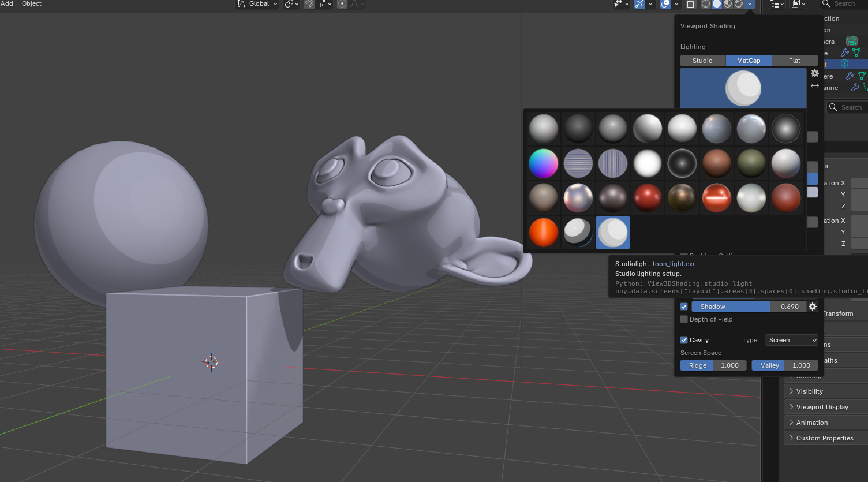
Task: Open the overlays options dropdown arrow
Action: pos(676,4)
